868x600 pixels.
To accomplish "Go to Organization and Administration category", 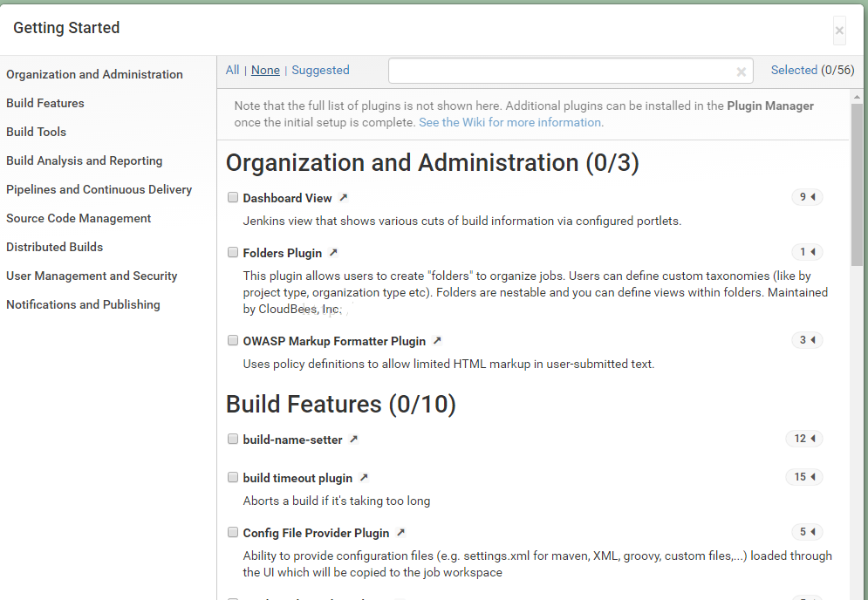I will pos(95,74).
